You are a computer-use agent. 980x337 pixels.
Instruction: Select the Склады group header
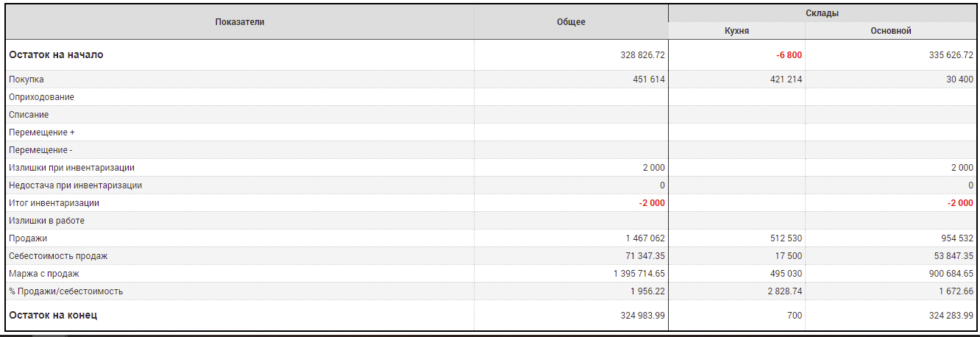click(x=822, y=13)
